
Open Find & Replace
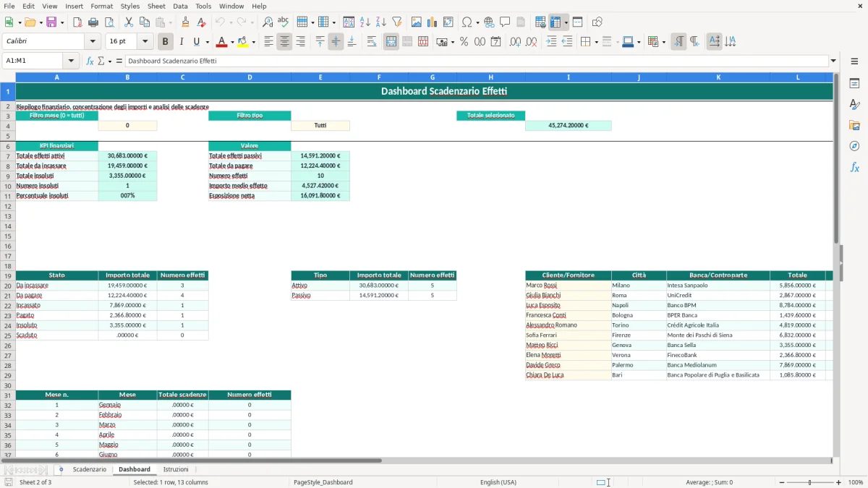coord(268,22)
